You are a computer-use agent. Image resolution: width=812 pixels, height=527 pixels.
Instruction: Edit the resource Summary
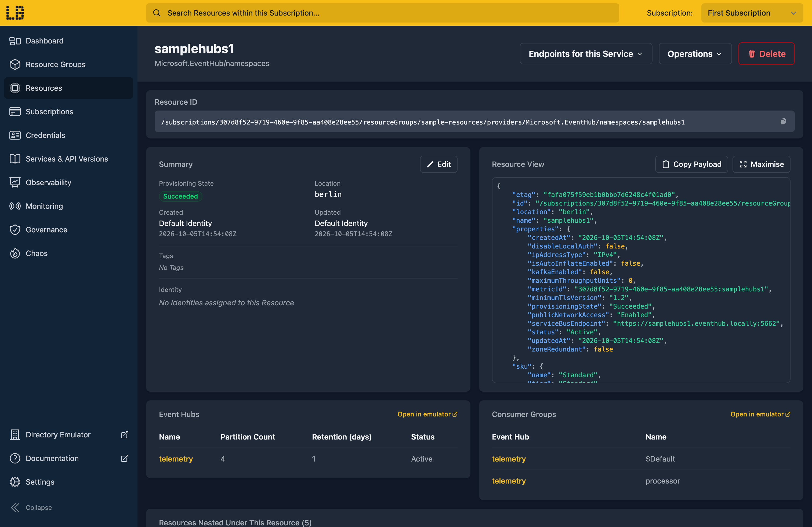tap(438, 164)
